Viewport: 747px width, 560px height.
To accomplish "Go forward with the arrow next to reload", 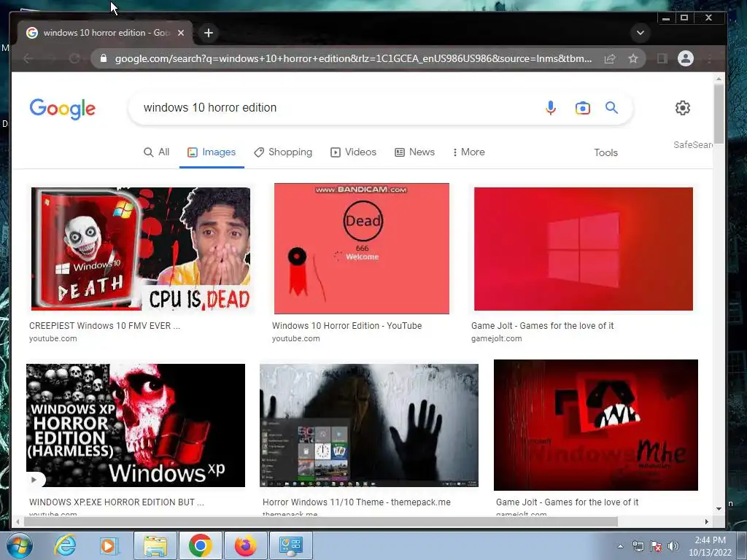I will (51, 58).
